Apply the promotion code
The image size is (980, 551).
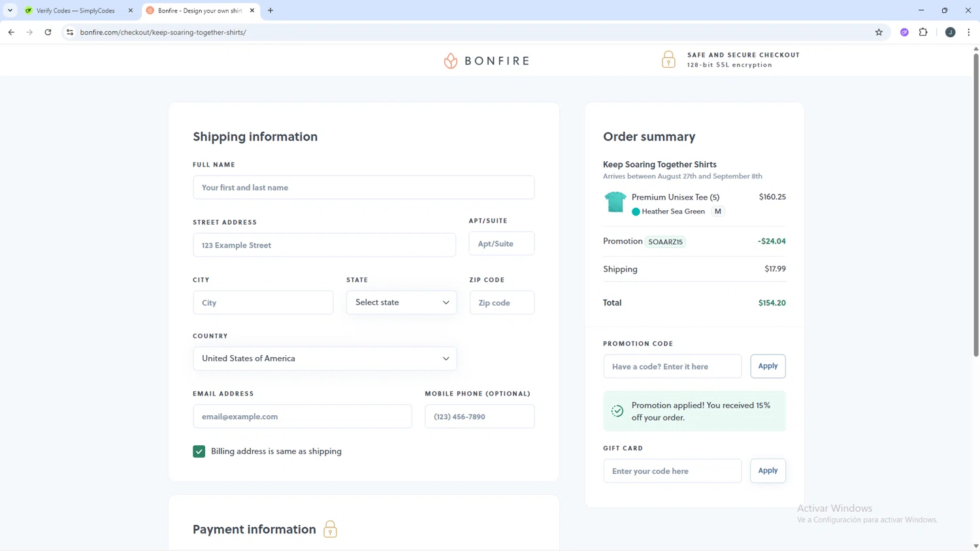[768, 366]
